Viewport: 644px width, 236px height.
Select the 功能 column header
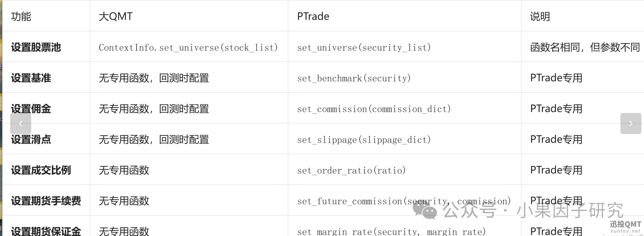click(x=21, y=16)
